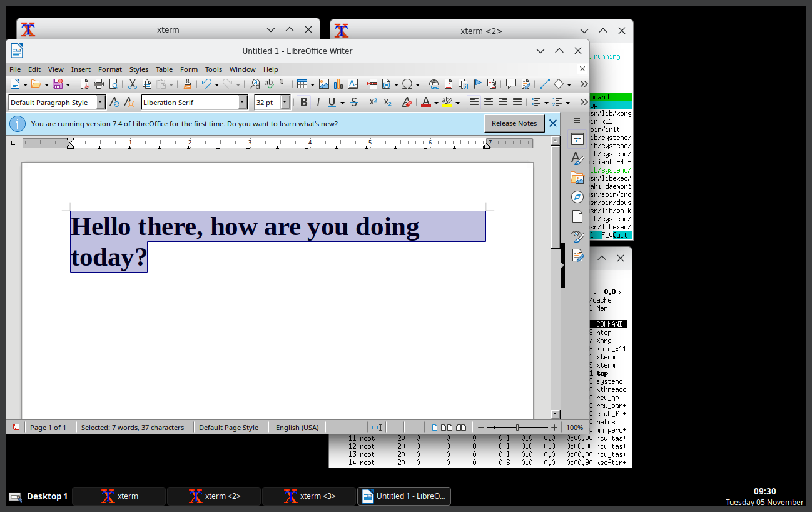Click the Clone Formatting paintbrush icon

[187, 84]
